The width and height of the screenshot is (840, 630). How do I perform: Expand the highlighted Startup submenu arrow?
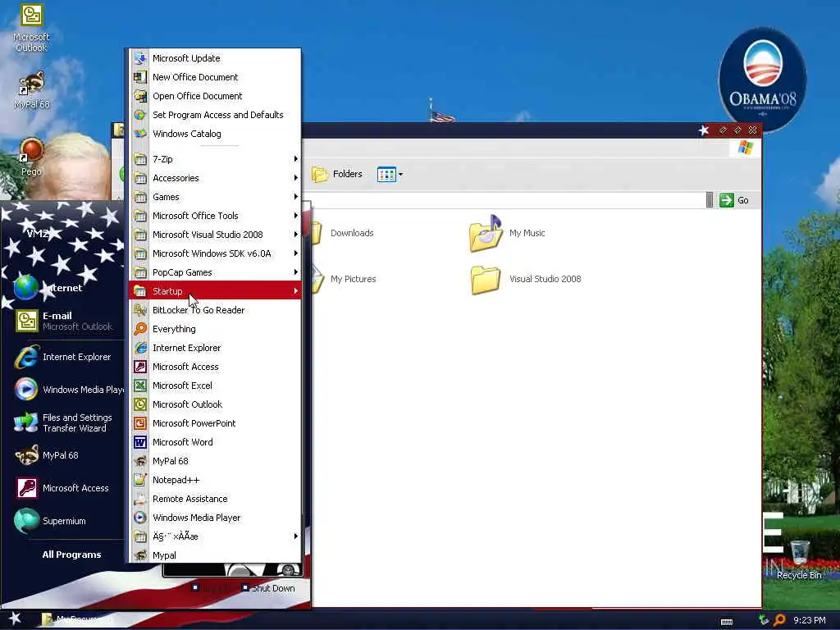click(295, 291)
